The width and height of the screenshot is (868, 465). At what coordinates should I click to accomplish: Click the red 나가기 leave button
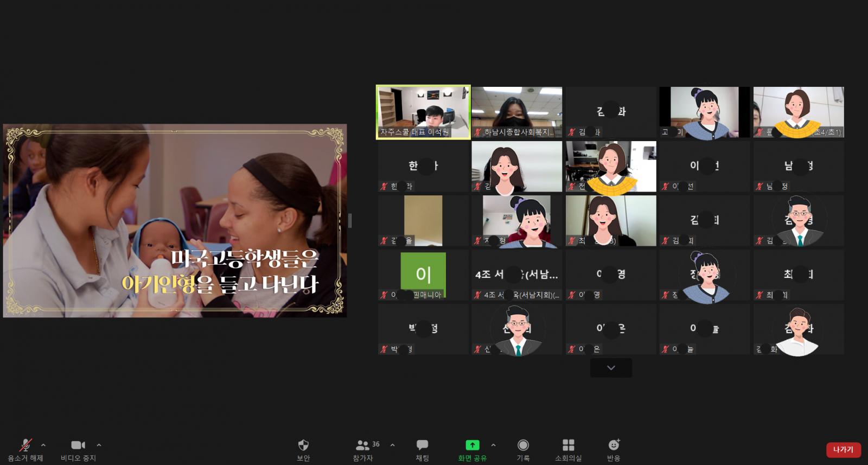click(843, 450)
